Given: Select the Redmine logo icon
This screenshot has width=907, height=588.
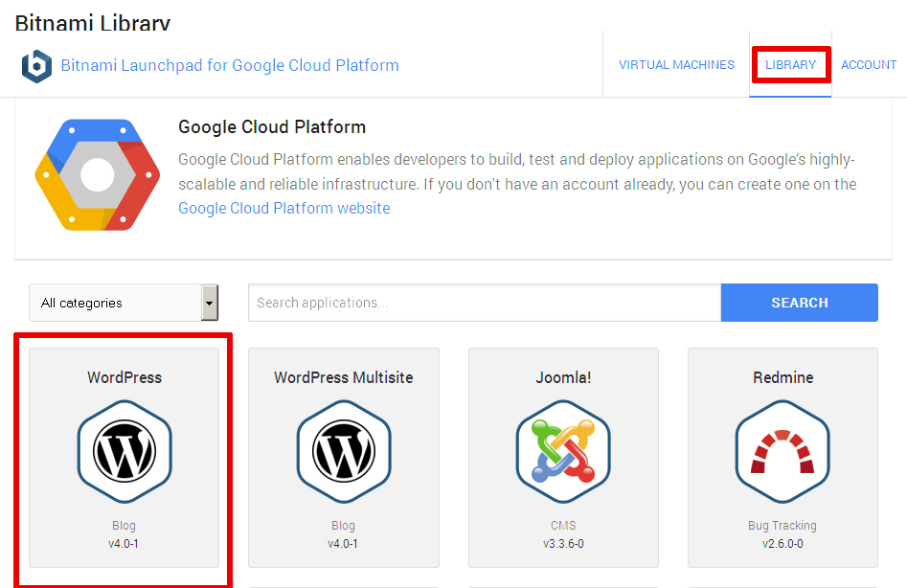Looking at the screenshot, I should click(782, 452).
